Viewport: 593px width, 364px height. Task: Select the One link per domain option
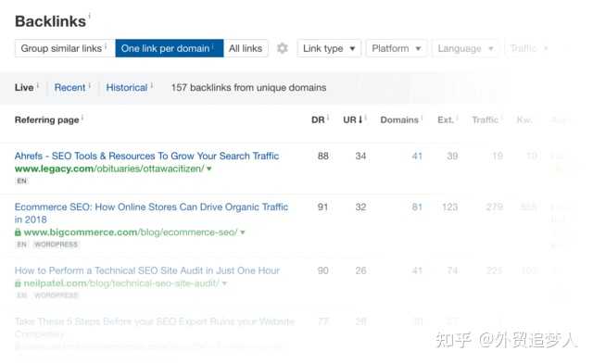click(x=170, y=48)
